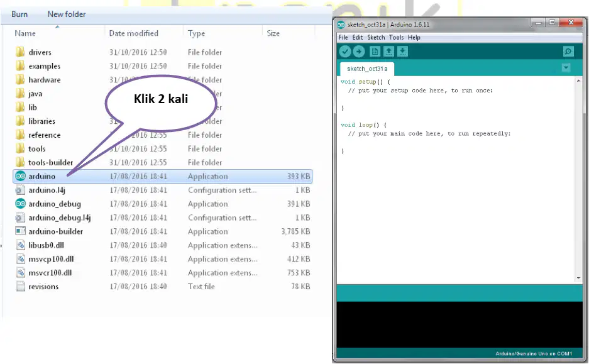Open the File menu in Arduino IDE
This screenshot has width=589, height=364.
(343, 38)
